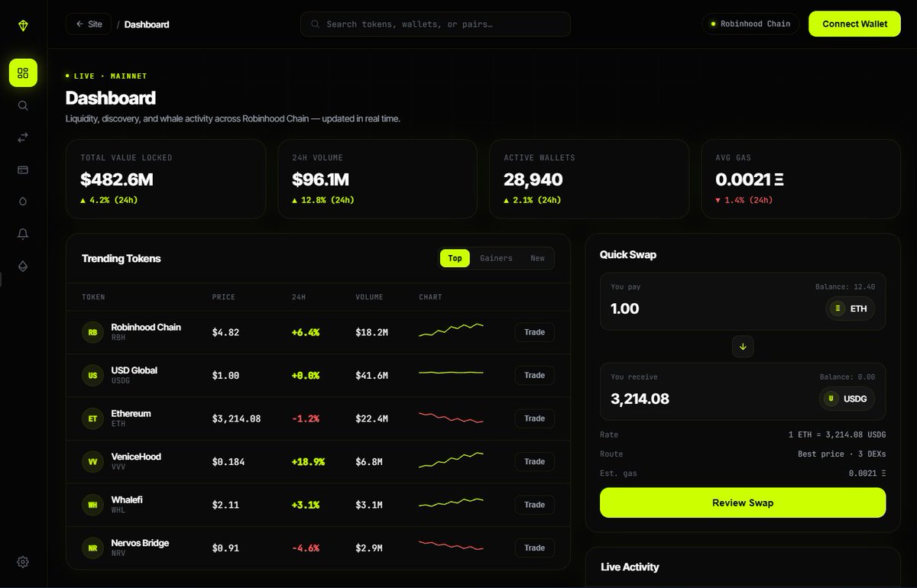Click the 24H Volume $96.1M card
917x588 pixels.
pyautogui.click(x=377, y=179)
